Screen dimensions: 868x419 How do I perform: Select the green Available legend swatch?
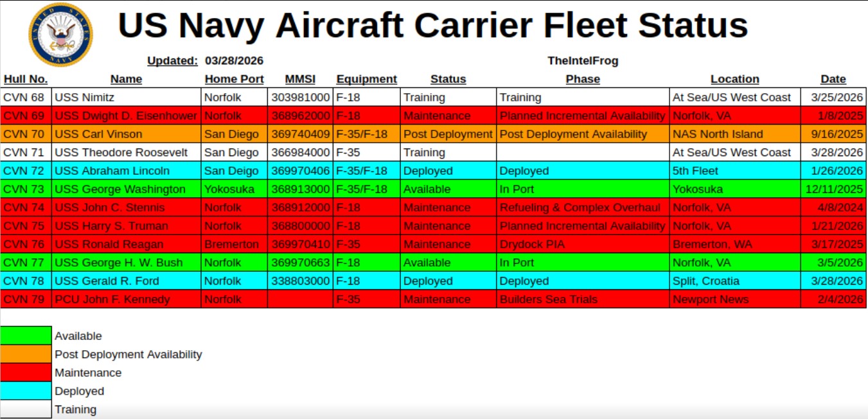click(26, 335)
